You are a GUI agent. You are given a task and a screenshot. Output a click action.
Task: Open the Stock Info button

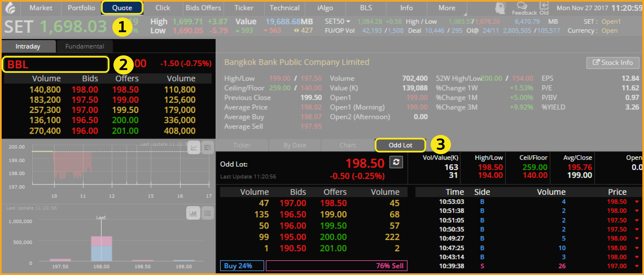[613, 63]
